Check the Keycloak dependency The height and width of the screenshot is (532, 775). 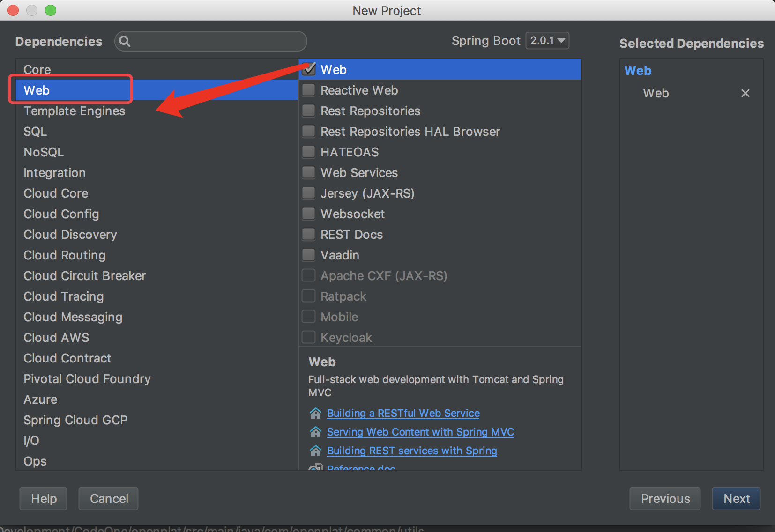coord(309,337)
